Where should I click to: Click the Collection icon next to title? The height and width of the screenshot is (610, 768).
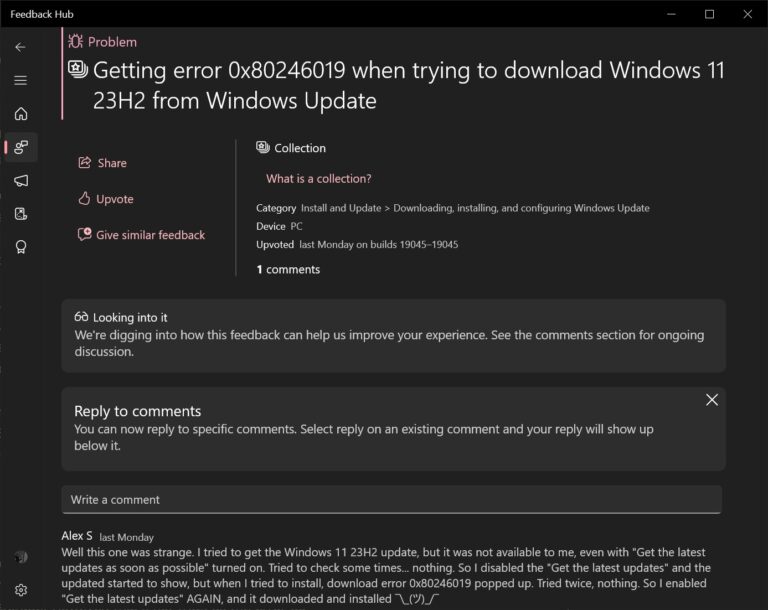78,69
